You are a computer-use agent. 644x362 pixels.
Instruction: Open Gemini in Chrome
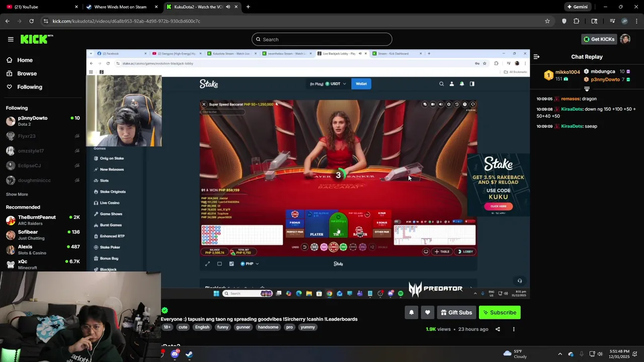click(x=577, y=7)
